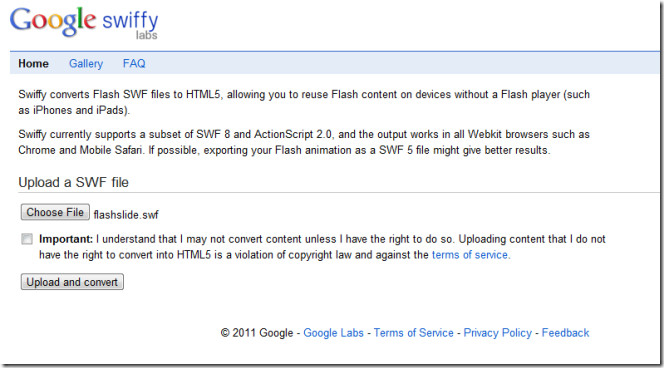Tick the Important copyright agreement checkbox
664x368 pixels.
(x=27, y=239)
